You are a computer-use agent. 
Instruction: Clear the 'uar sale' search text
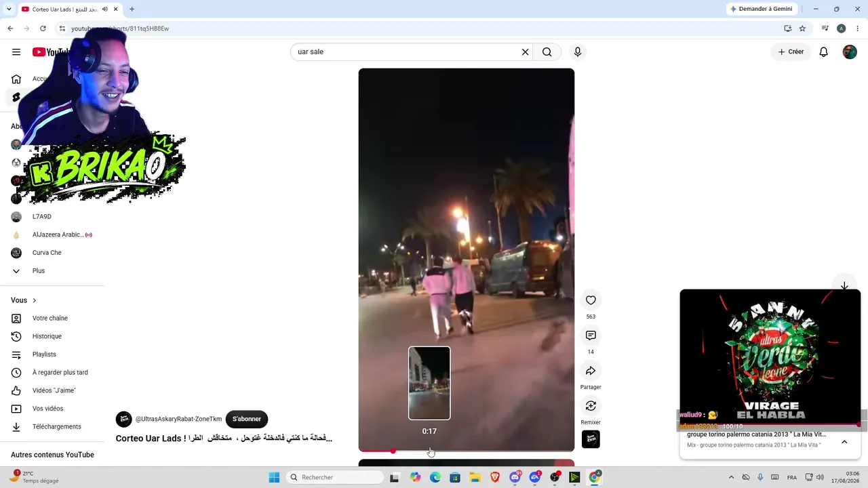click(x=525, y=52)
